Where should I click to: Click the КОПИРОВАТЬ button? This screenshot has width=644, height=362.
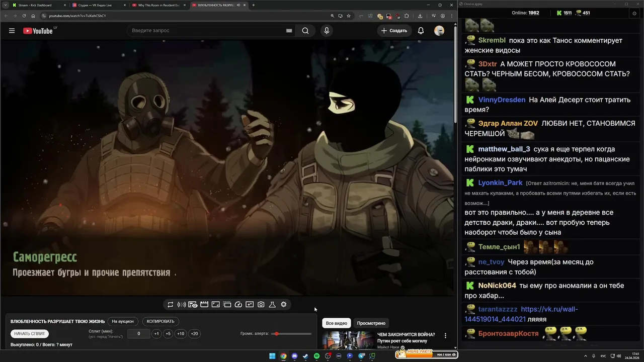point(160,321)
